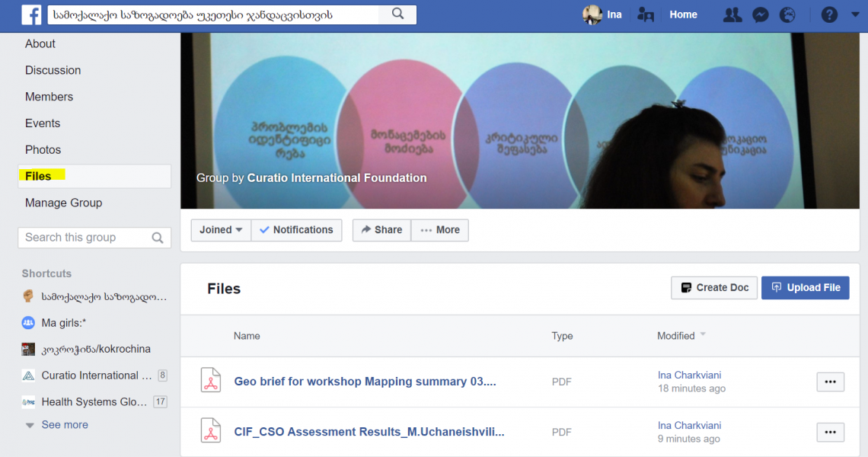This screenshot has height=457, width=868.
Task: Open Messenger icon
Action: click(761, 15)
